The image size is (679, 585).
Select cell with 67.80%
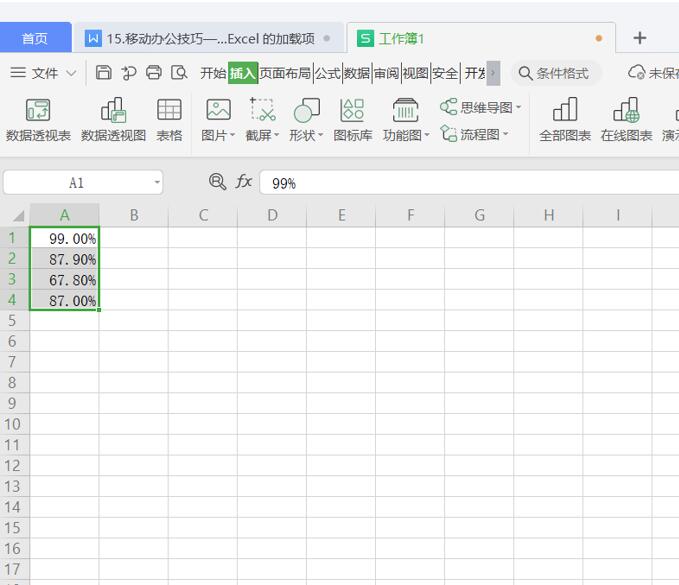[x=65, y=279]
